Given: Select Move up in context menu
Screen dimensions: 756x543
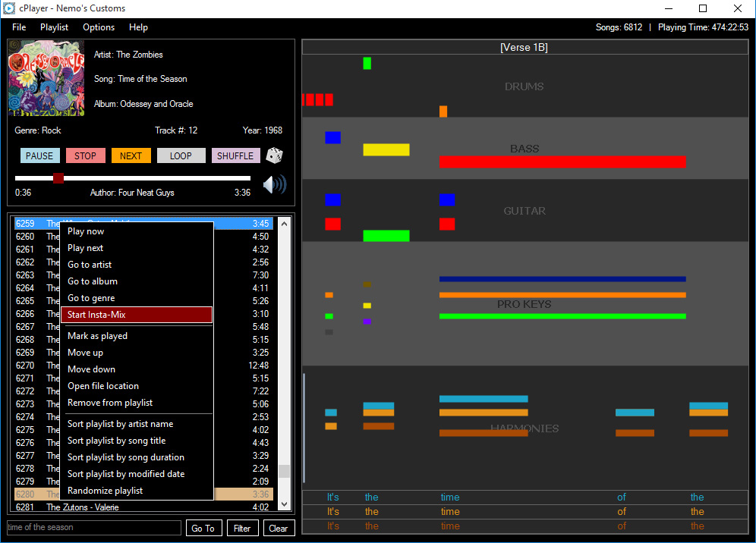Looking at the screenshot, I should (x=137, y=353).
